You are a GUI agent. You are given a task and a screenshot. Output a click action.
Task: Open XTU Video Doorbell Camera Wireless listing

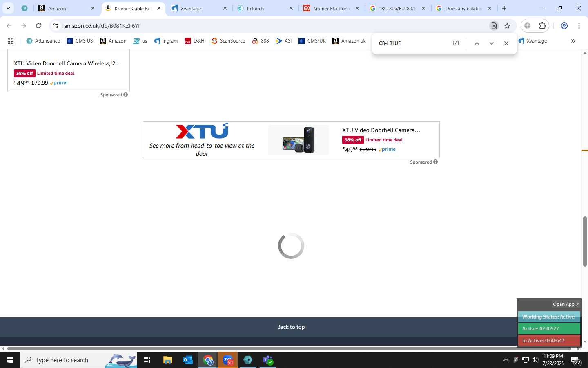(x=67, y=63)
